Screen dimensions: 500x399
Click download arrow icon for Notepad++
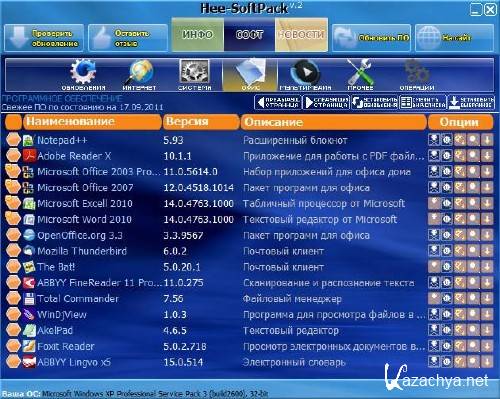tap(487, 140)
